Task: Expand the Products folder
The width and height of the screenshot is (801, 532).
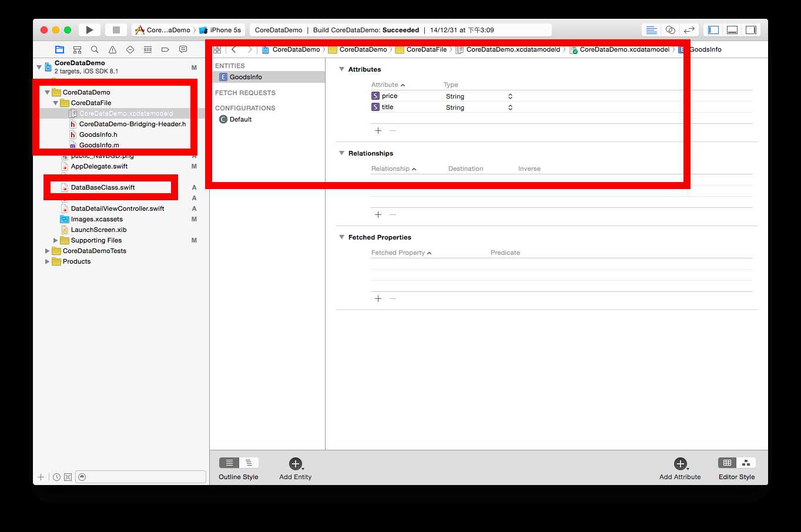Action: (x=47, y=261)
